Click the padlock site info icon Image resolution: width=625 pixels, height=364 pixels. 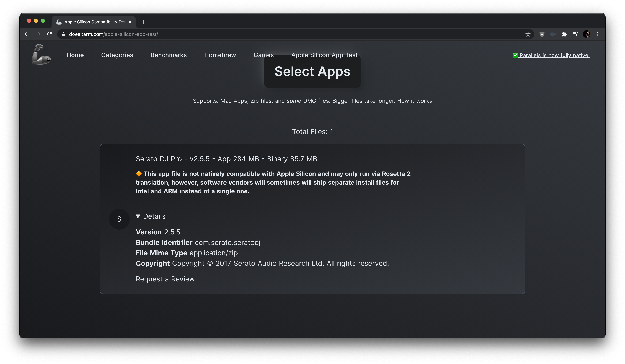coord(63,34)
